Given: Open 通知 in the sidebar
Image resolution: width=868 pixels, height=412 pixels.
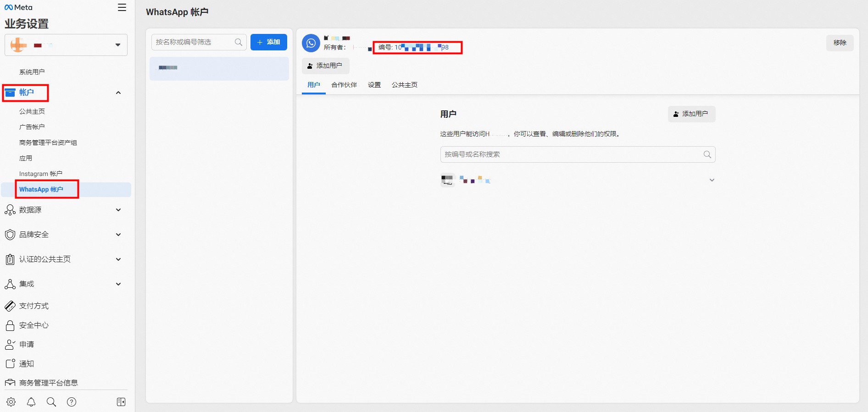Looking at the screenshot, I should [26, 364].
